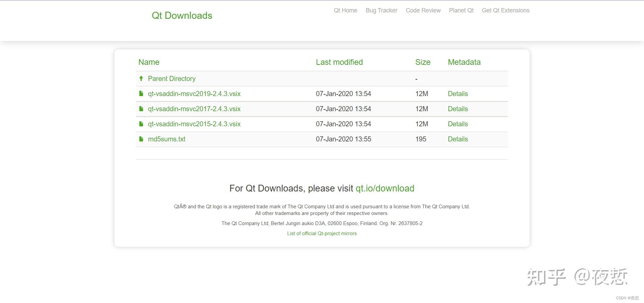644x303 pixels.
Task: Navigate to Parent Directory
Action: tap(172, 79)
